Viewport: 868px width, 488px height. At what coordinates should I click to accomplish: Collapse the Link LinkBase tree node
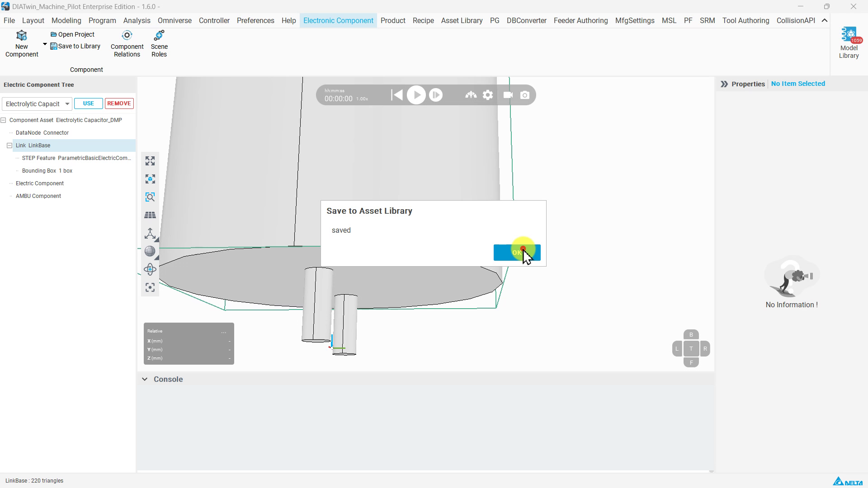(x=9, y=145)
